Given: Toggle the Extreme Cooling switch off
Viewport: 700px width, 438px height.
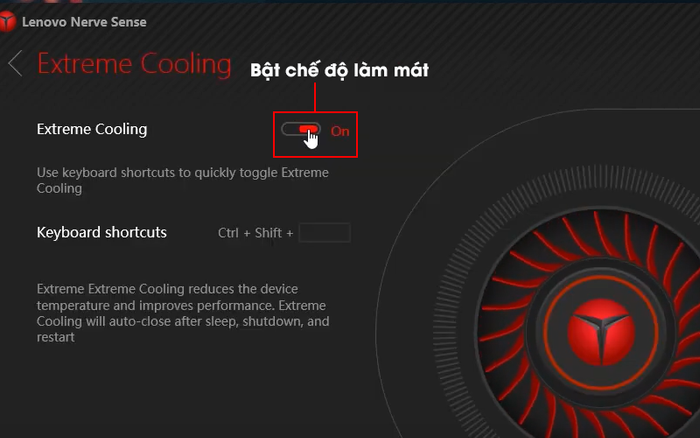Looking at the screenshot, I should (x=301, y=129).
